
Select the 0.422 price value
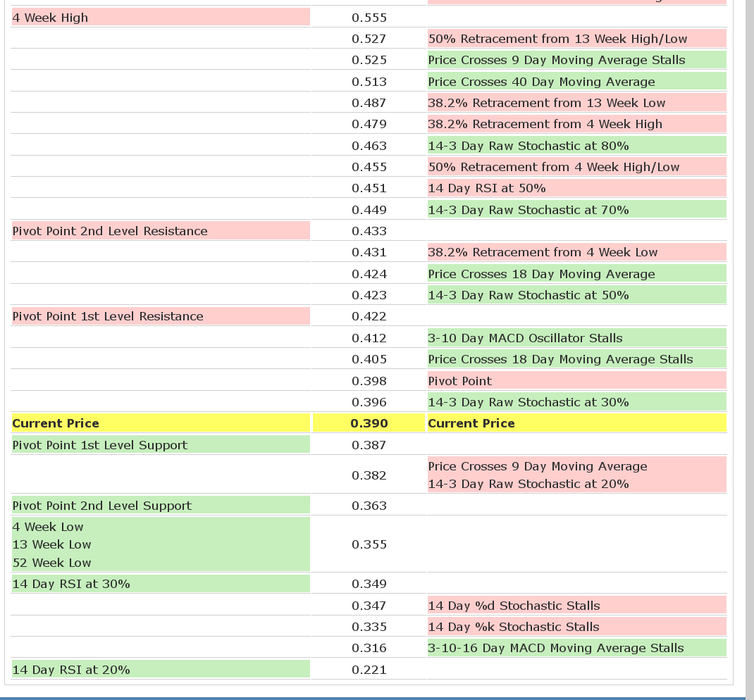click(x=369, y=316)
